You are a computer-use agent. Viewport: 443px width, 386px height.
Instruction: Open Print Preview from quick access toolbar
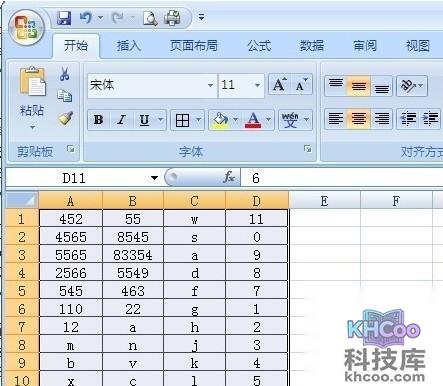coord(150,18)
